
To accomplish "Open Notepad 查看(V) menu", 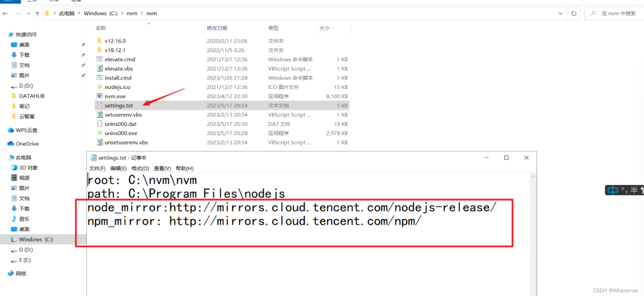I will (162, 168).
